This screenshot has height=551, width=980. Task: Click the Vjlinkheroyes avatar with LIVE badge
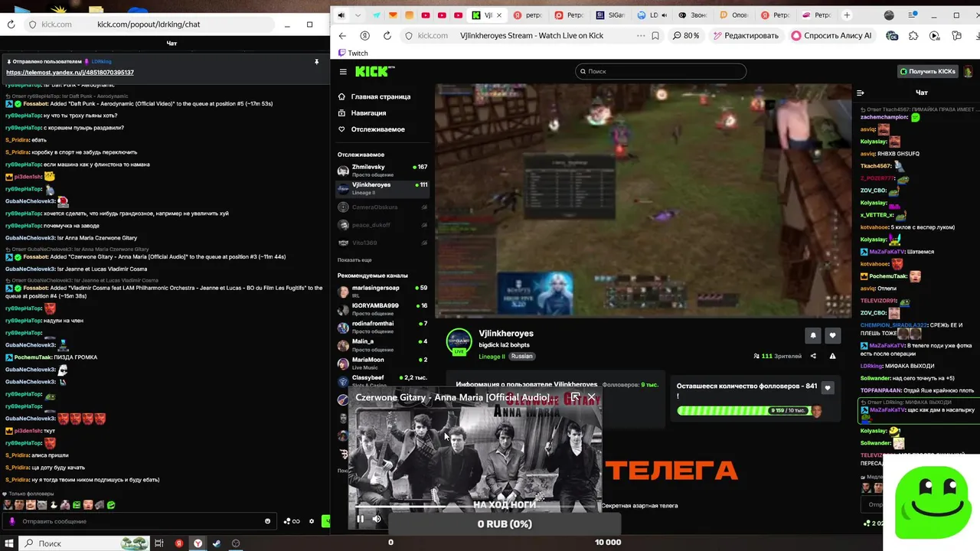[459, 342]
